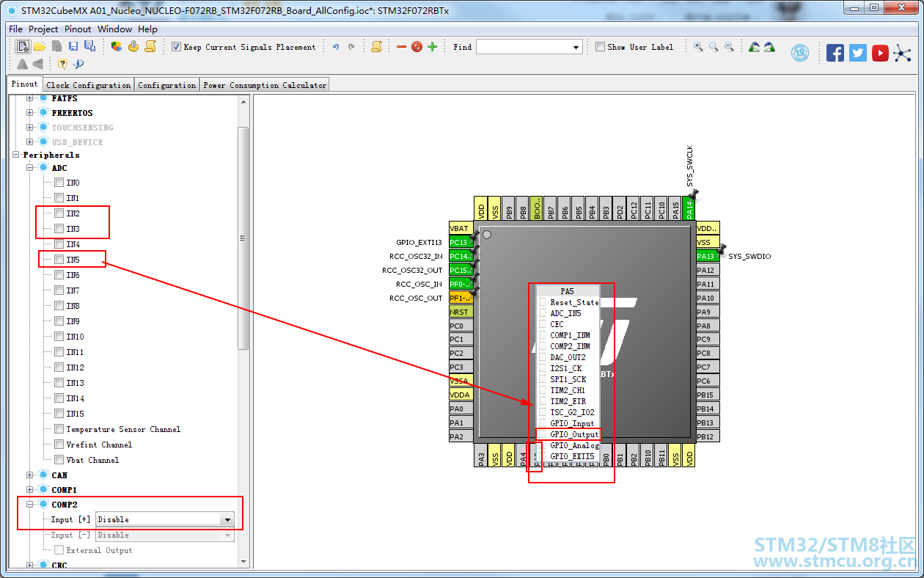Screen dimensions: 924x578
Task: Click the Redo arrow icon
Action: [x=351, y=47]
